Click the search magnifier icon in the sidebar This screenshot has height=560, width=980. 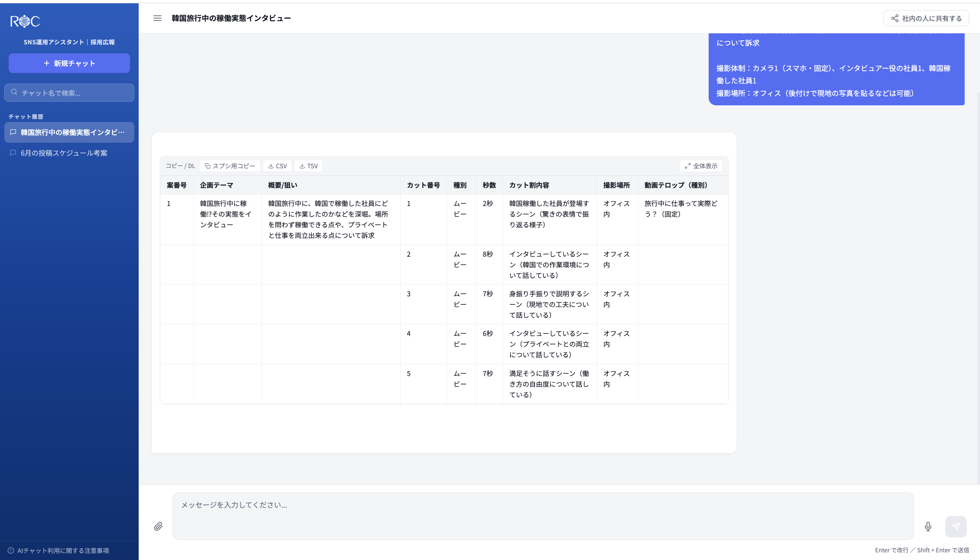point(14,92)
